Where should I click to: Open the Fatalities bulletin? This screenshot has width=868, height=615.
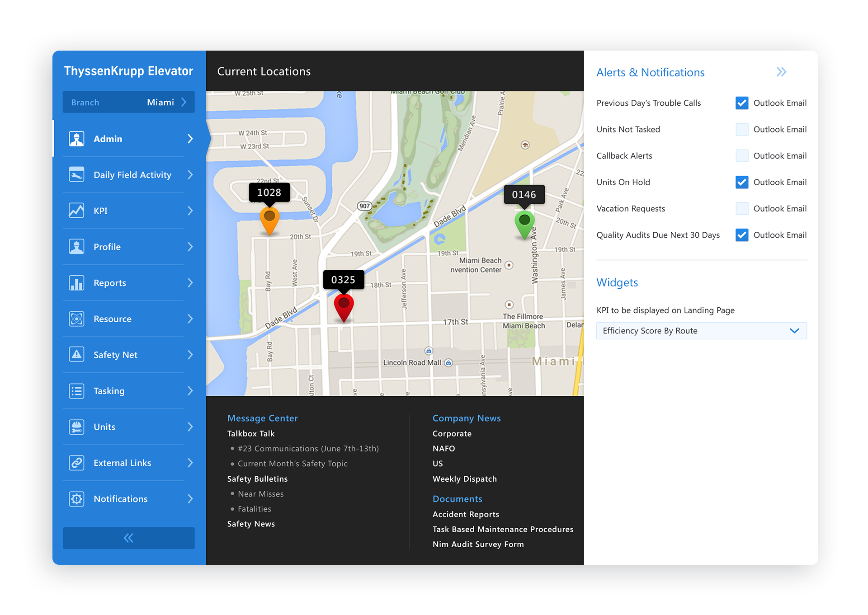tap(255, 509)
